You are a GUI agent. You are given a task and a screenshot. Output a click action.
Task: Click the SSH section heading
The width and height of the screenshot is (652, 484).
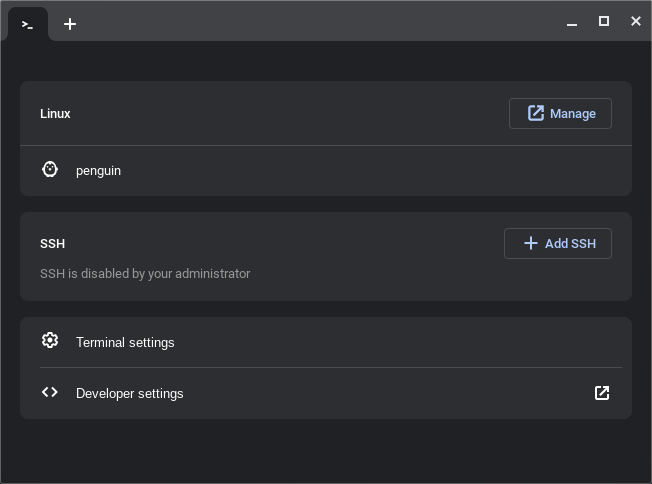pos(52,244)
